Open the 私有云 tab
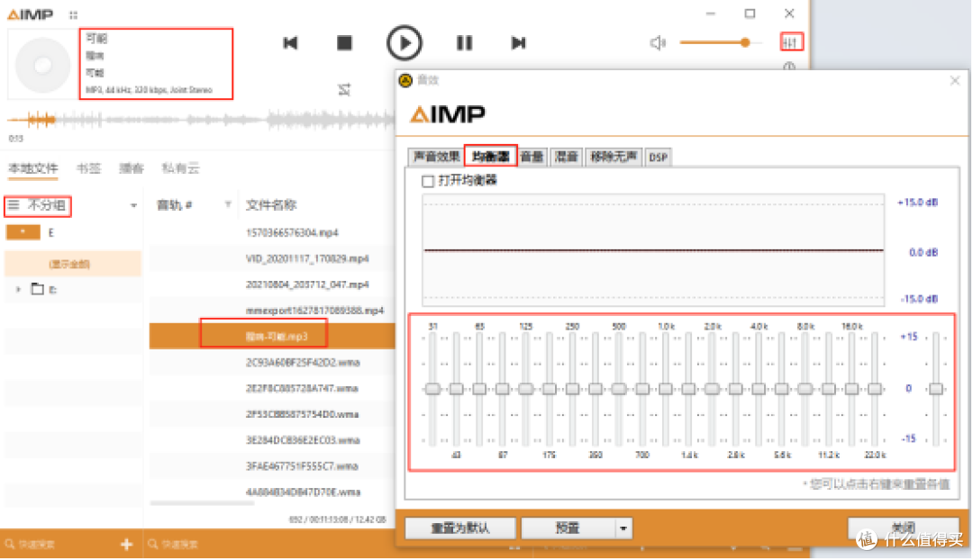973x560 pixels. [x=180, y=168]
